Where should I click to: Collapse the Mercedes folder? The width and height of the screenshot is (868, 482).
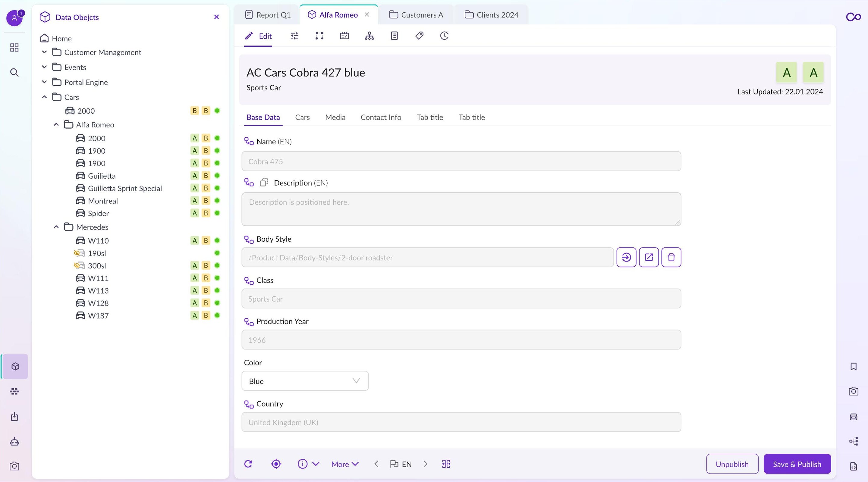[56, 227]
